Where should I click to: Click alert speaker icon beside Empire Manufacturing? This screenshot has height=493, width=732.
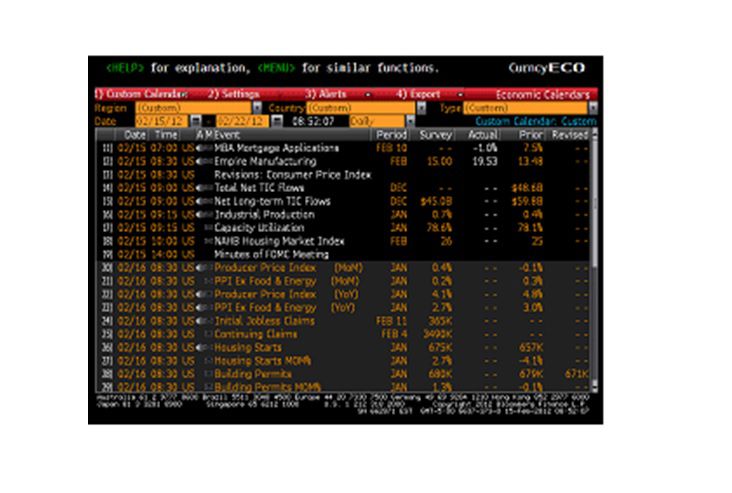tap(202, 162)
